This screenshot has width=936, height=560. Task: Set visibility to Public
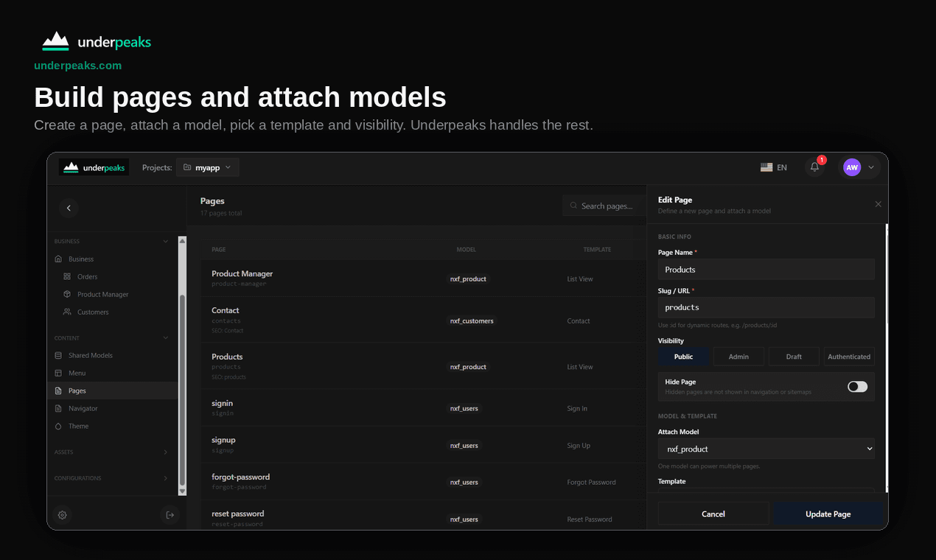(683, 357)
